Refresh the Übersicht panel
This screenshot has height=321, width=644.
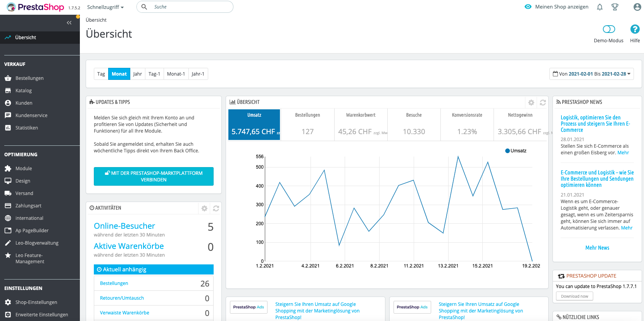point(543,102)
